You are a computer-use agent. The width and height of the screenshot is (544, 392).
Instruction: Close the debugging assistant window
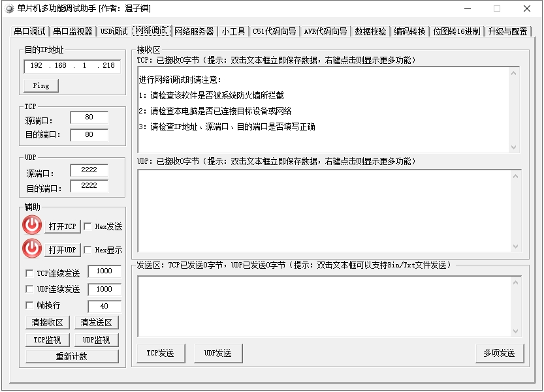(x=527, y=8)
